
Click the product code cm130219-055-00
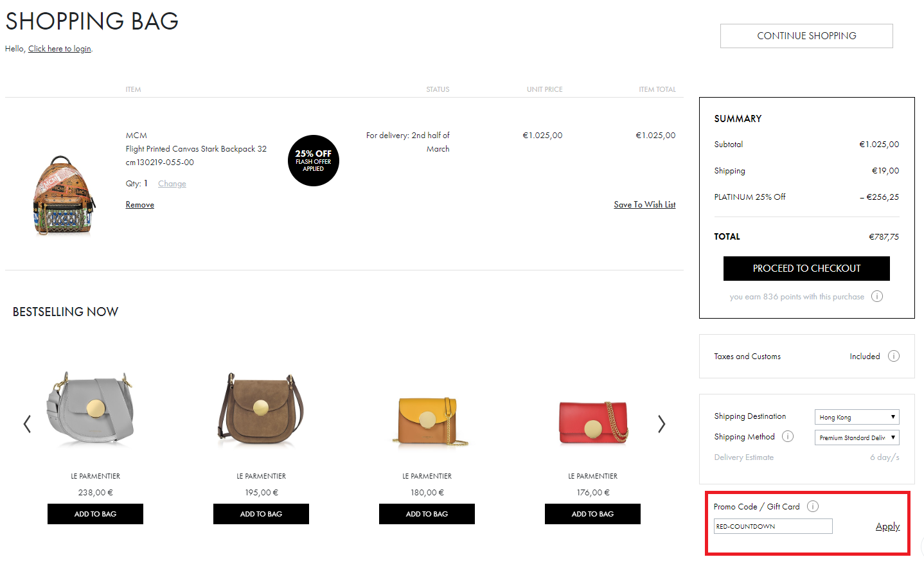tap(160, 163)
